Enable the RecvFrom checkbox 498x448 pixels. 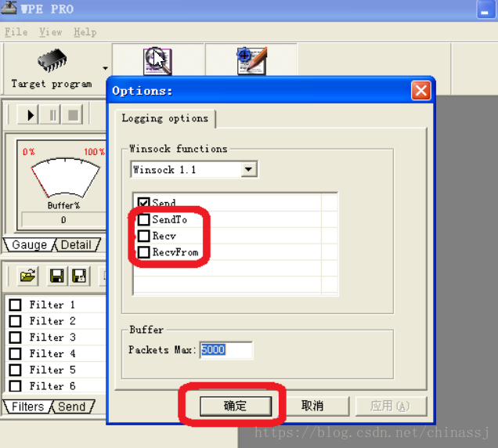coord(143,252)
